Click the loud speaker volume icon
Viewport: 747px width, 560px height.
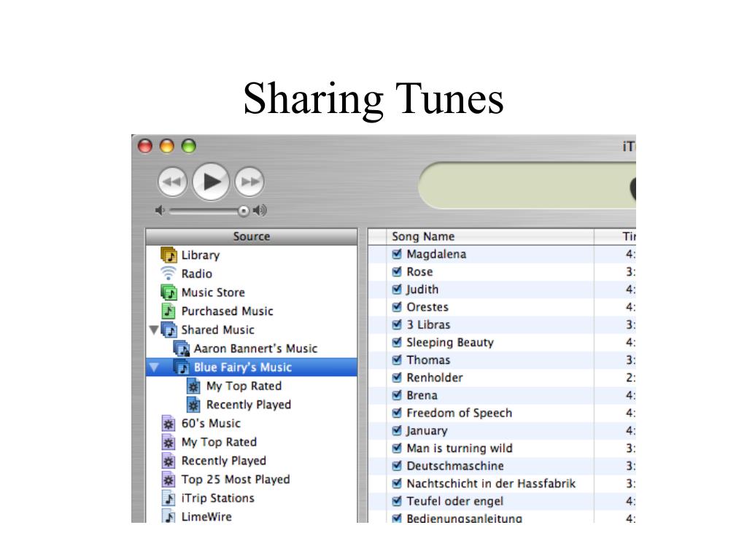tap(260, 211)
